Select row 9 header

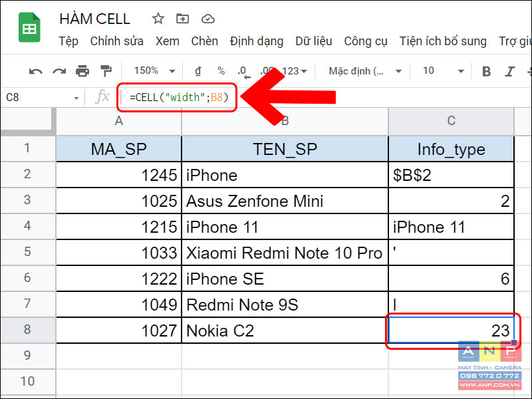[27, 356]
